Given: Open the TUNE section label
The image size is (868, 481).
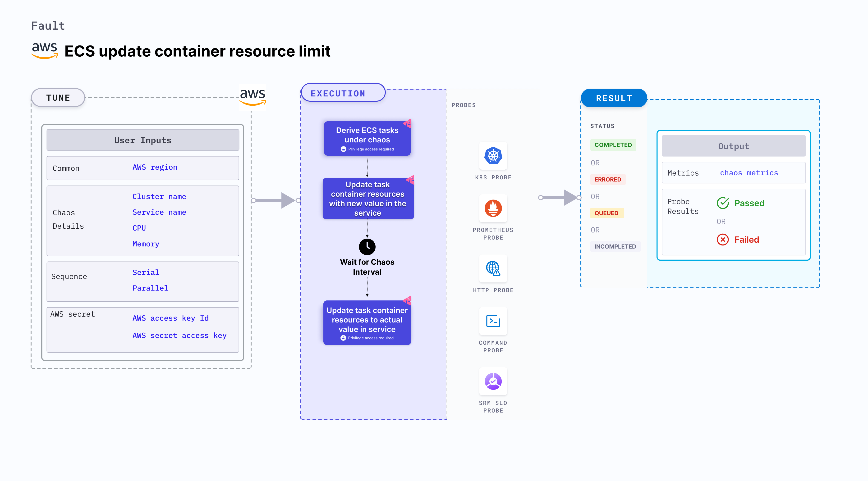Looking at the screenshot, I should coord(58,97).
